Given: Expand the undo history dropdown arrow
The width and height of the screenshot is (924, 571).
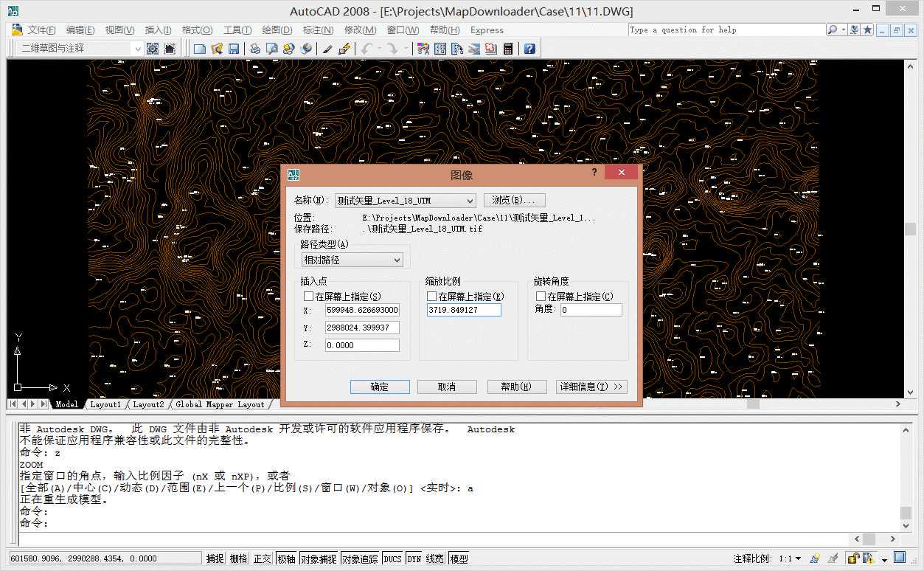Looking at the screenshot, I should (x=378, y=49).
